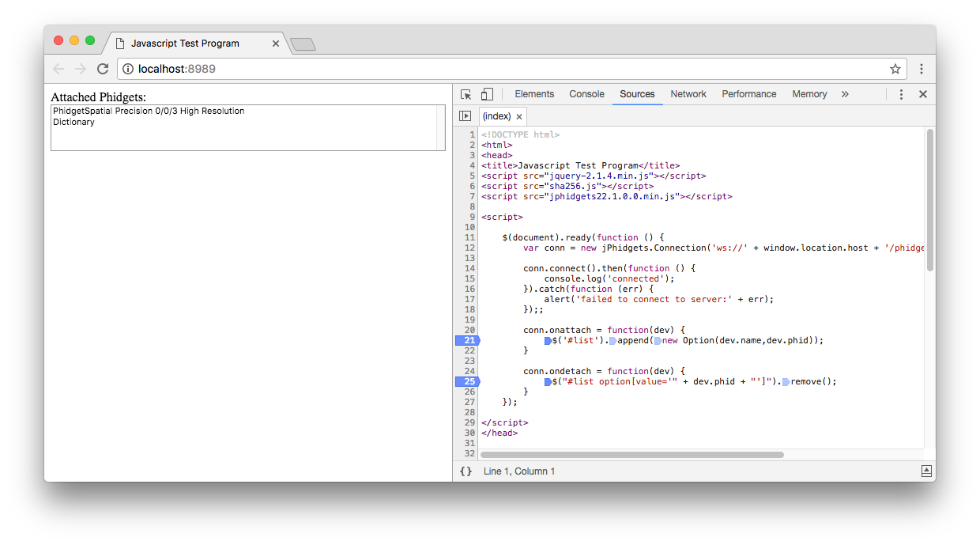Close the Javascript Test Program tab
The width and height of the screenshot is (980, 545).
click(276, 44)
